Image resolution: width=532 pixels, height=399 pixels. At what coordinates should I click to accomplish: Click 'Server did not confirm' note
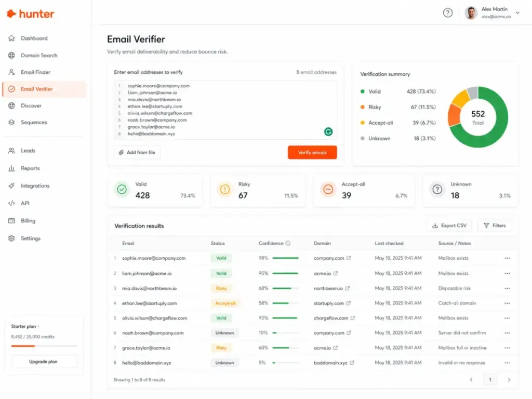click(462, 333)
